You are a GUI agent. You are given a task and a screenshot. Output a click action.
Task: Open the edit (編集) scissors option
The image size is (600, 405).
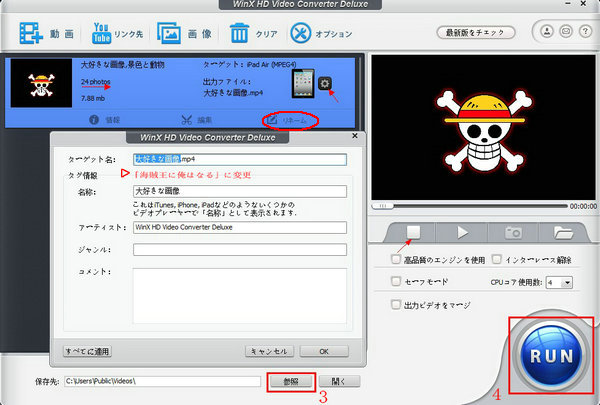pyautogui.click(x=197, y=120)
